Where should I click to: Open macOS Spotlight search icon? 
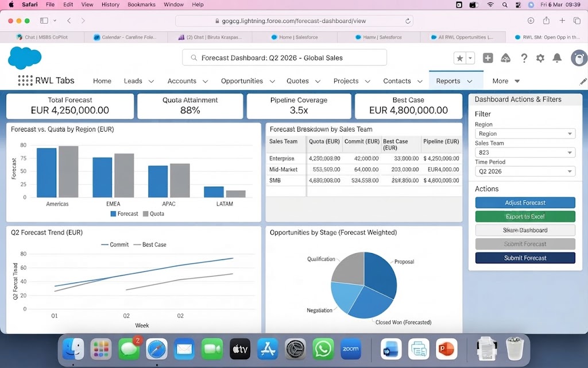[x=505, y=5]
